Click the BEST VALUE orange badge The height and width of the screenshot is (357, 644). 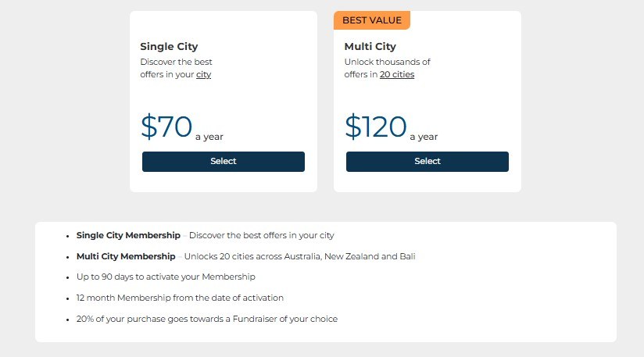pyautogui.click(x=371, y=20)
